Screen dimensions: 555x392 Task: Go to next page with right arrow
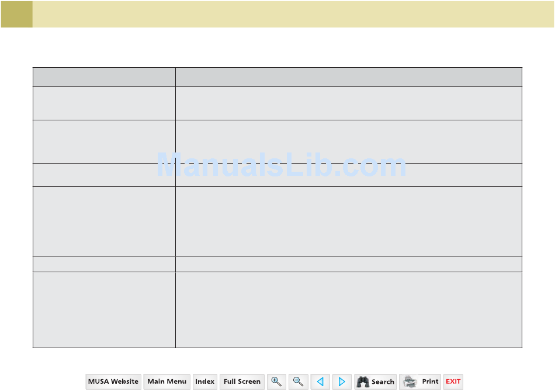point(342,381)
